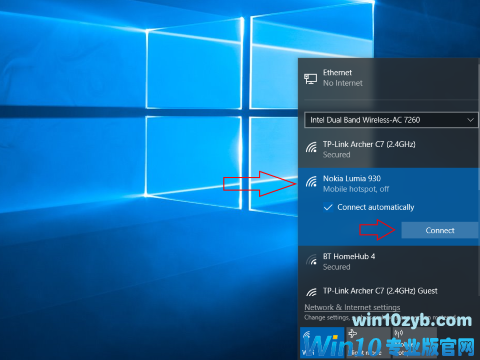Screen dimensions: 480x360
Task: Click 'Mobile hotspot, off' status text
Action: [x=356, y=189]
